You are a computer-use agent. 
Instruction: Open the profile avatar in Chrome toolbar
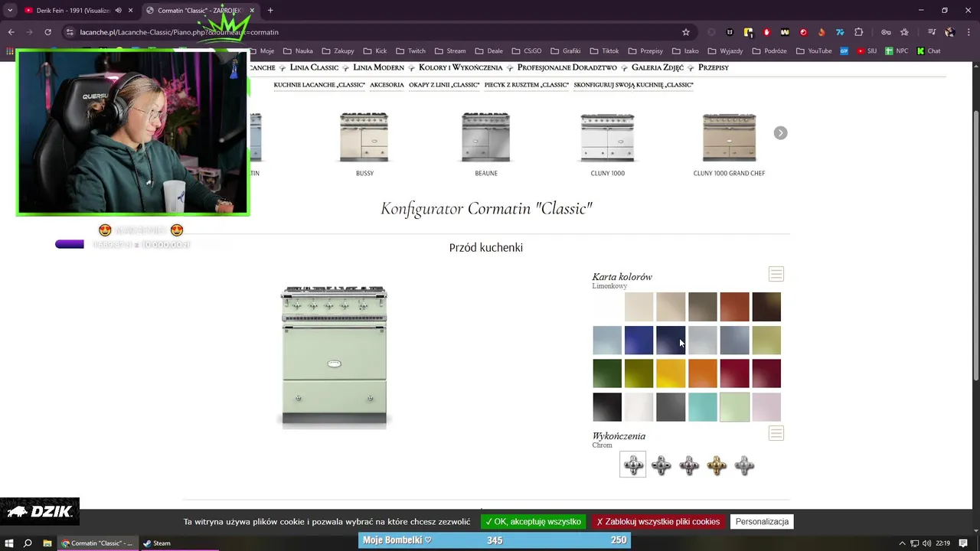click(950, 32)
